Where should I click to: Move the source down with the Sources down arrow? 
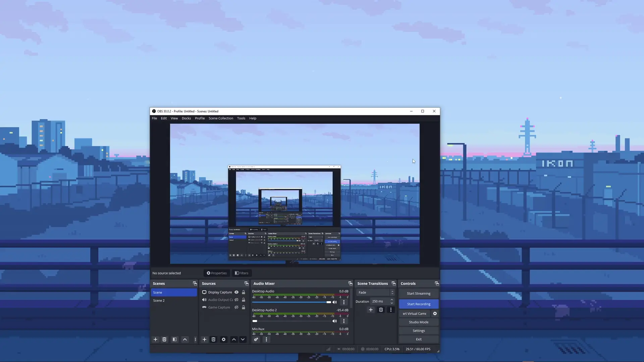[243, 340]
